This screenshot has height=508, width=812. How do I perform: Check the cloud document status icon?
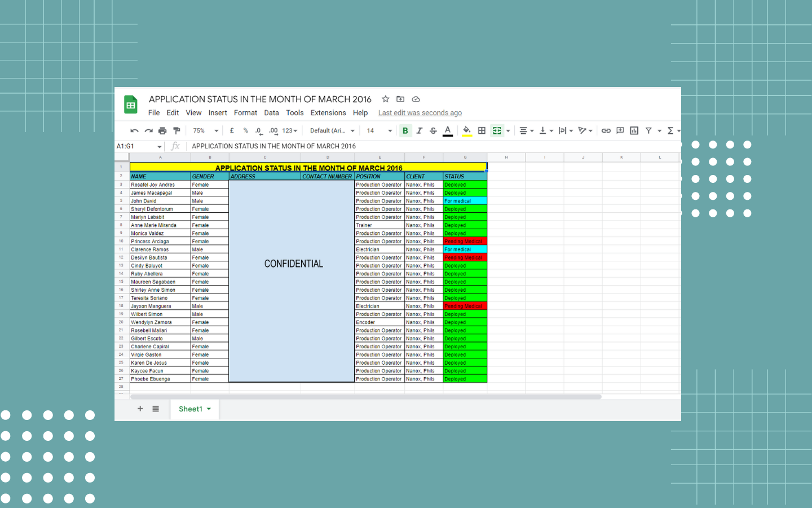(x=416, y=99)
